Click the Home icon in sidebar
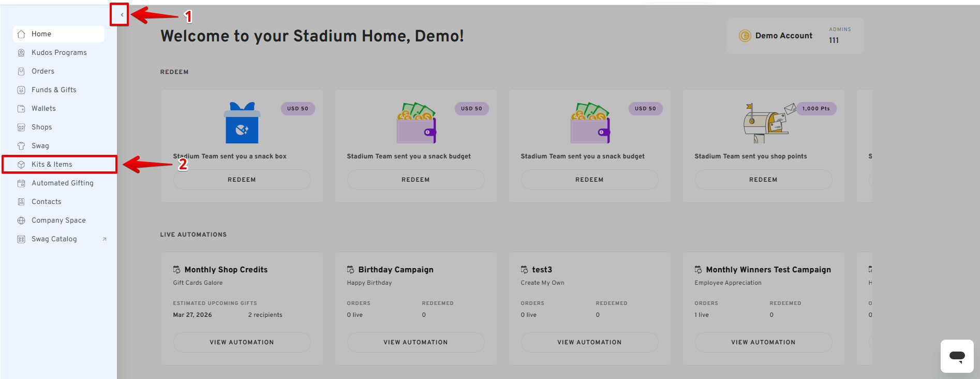Screen dimensions: 980x379 pos(21,34)
